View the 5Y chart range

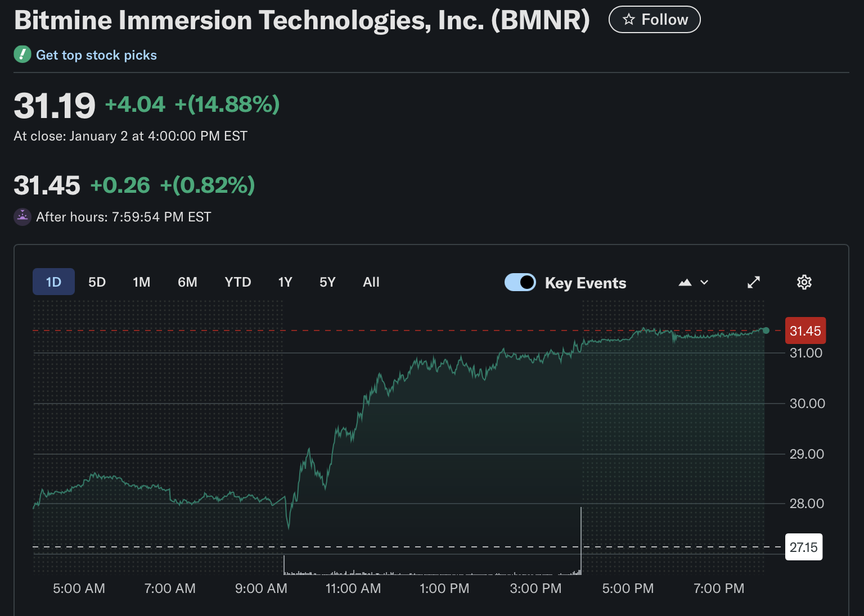click(x=327, y=282)
